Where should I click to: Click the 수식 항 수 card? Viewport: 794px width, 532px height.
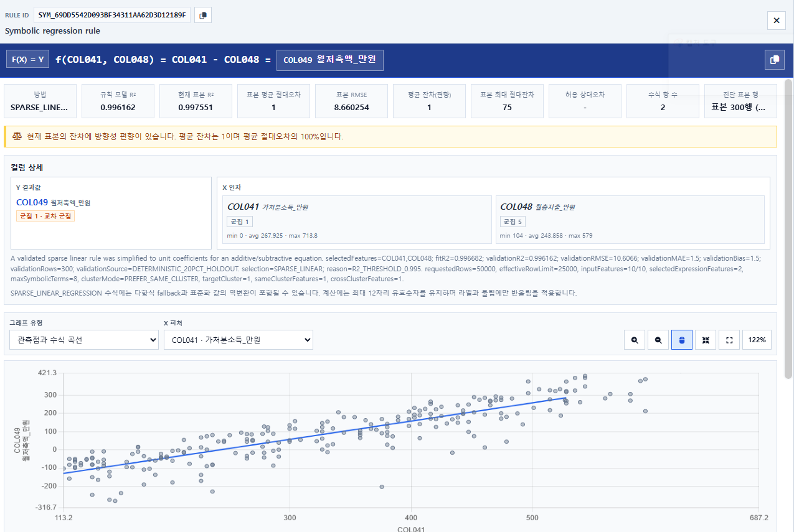[663, 101]
